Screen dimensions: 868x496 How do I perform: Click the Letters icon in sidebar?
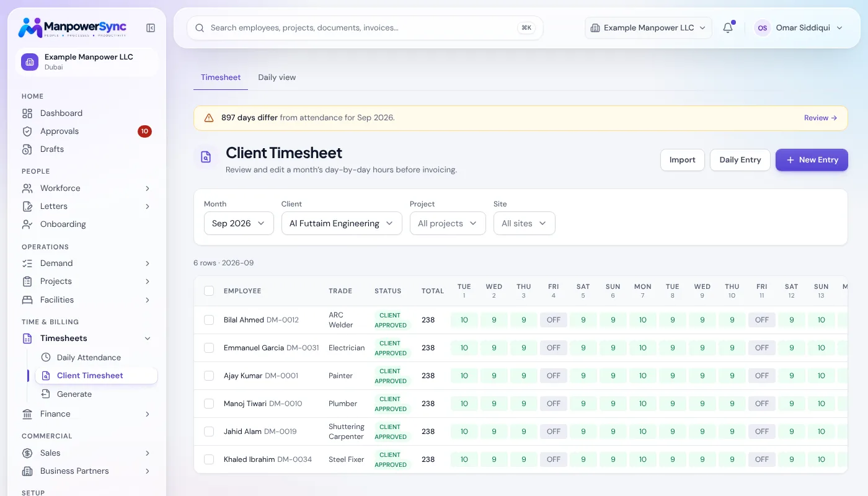27,206
